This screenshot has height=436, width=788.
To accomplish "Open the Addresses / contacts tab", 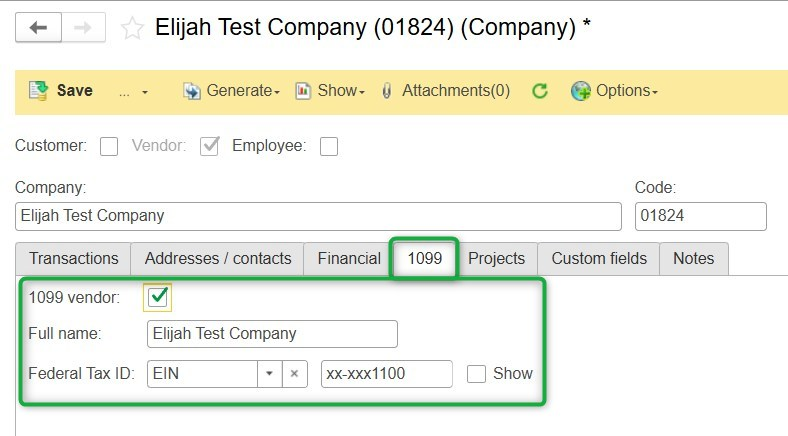I will point(218,258).
